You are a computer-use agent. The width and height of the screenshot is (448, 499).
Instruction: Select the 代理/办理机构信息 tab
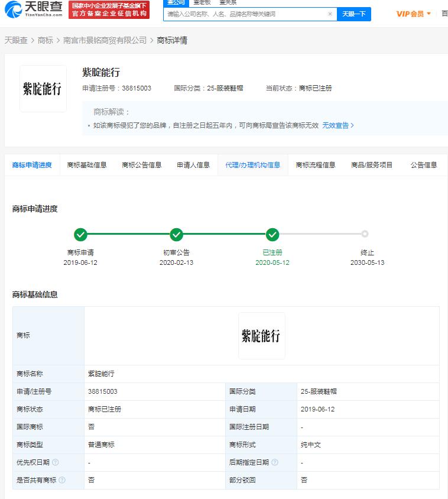(252, 165)
